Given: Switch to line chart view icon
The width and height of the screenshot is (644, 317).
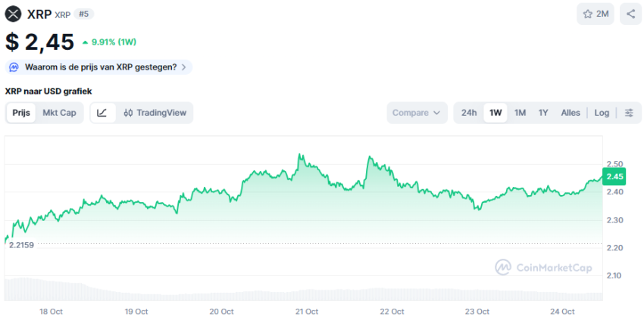Looking at the screenshot, I should point(102,113).
